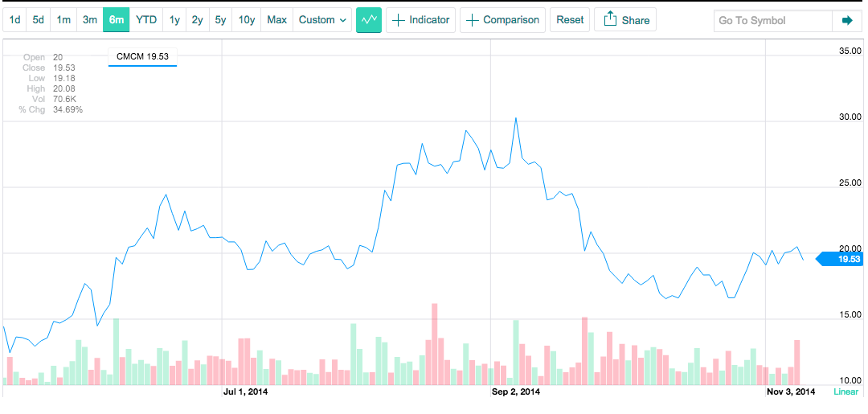Switch to the 3m range

[x=90, y=20]
